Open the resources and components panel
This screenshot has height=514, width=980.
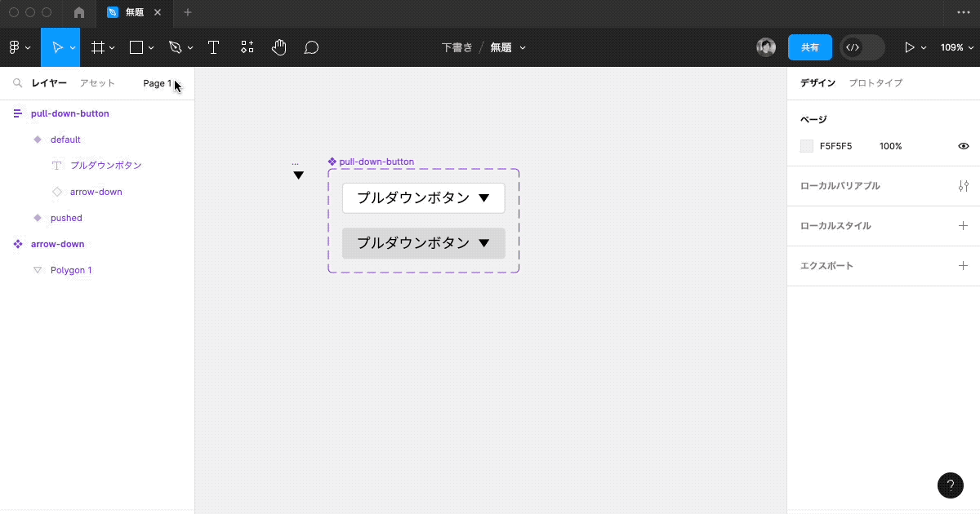pos(247,47)
